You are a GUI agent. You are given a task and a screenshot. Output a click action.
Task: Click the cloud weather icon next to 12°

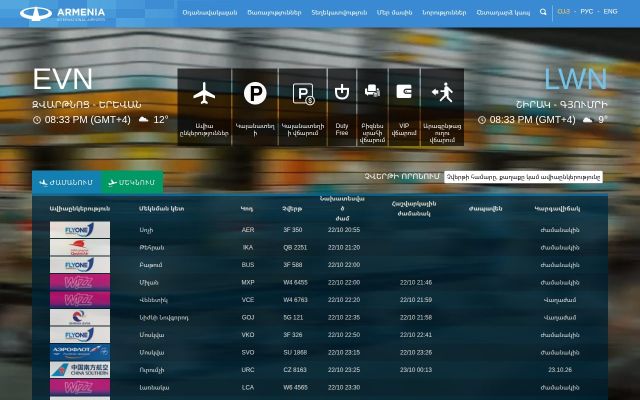tap(143, 120)
